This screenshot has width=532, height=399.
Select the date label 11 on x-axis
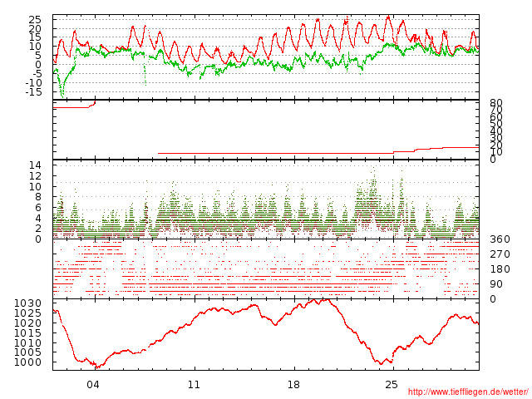194,385
